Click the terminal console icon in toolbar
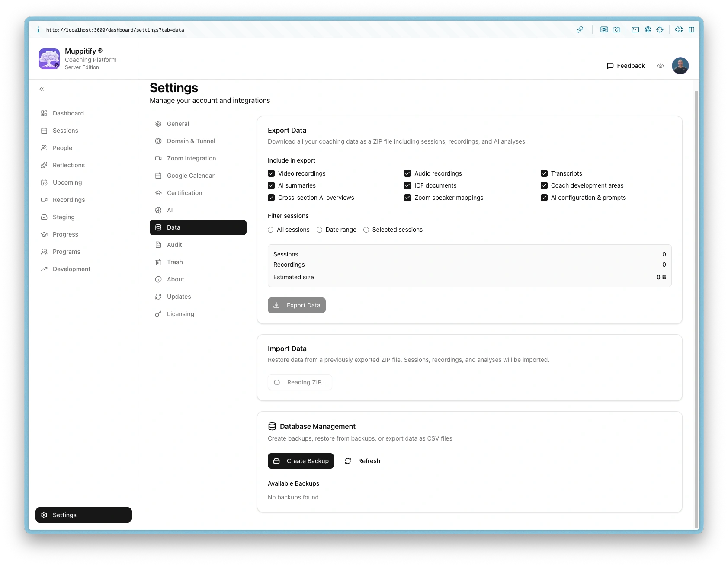Viewport: 728px width, 566px height. click(635, 30)
